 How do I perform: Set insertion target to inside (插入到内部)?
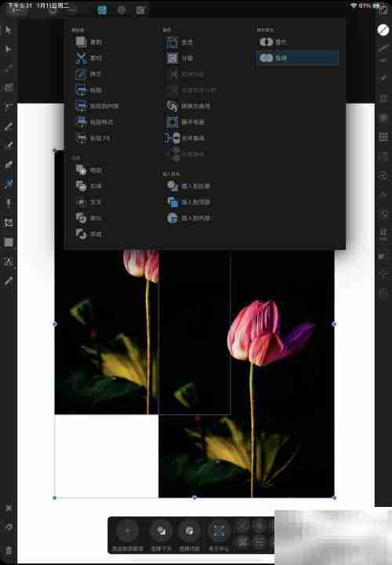[188, 218]
